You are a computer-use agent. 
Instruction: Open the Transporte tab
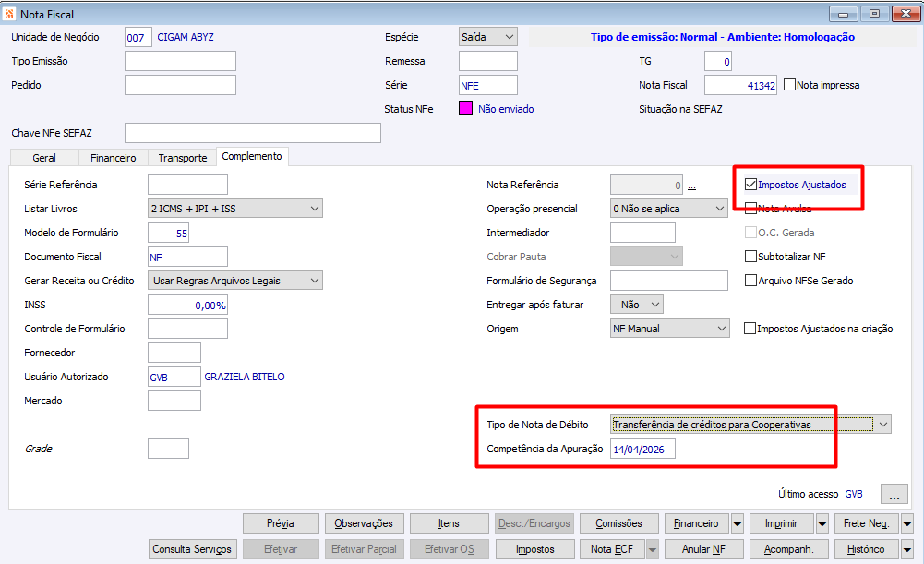tap(182, 157)
